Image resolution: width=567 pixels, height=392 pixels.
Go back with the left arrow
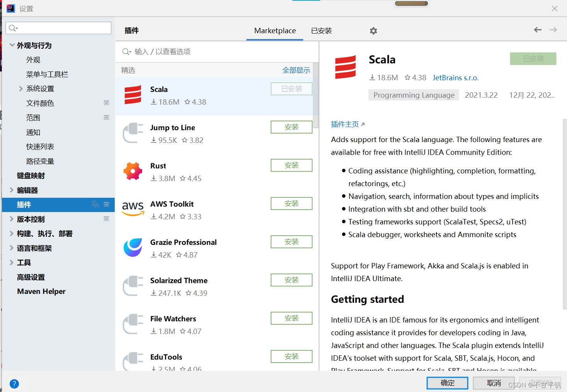point(538,30)
